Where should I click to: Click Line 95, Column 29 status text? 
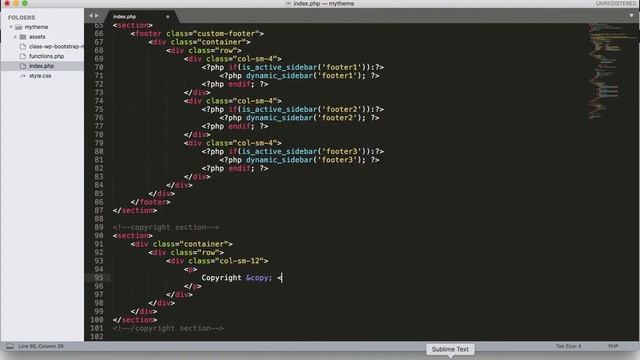[x=41, y=346]
